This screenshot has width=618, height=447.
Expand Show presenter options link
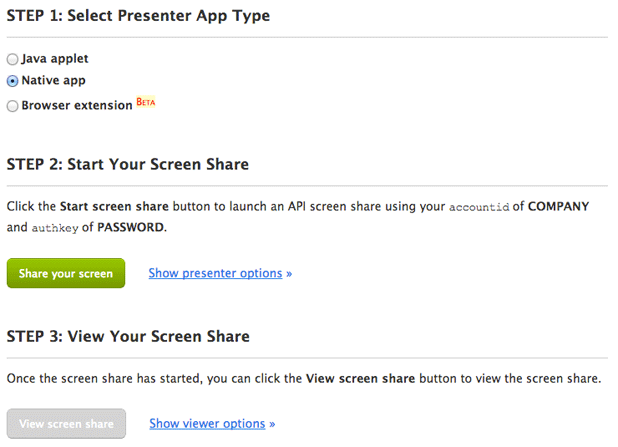click(x=215, y=273)
